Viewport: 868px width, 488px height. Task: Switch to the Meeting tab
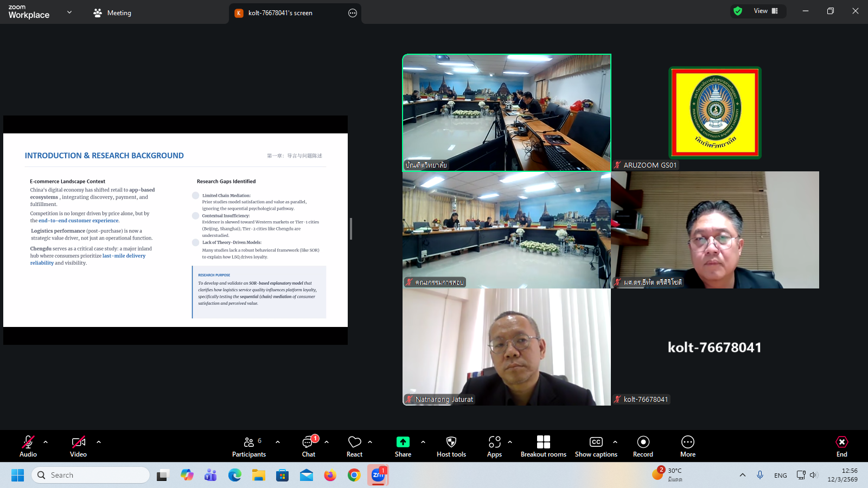click(x=112, y=13)
